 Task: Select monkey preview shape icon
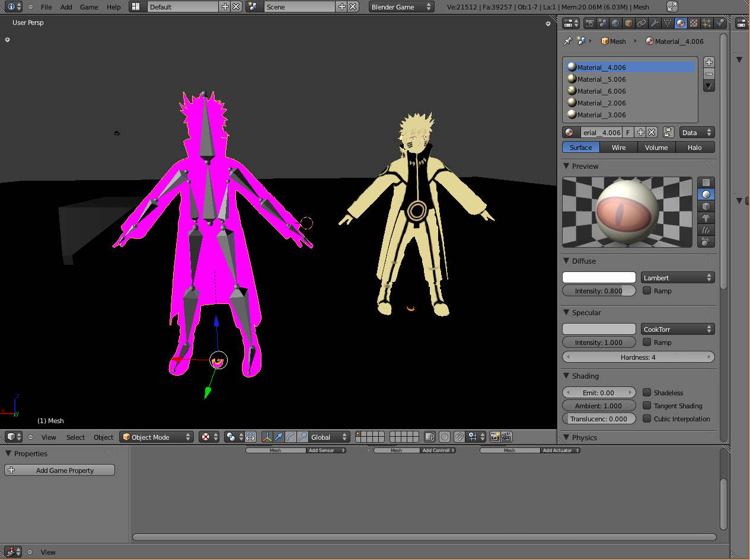click(x=706, y=218)
